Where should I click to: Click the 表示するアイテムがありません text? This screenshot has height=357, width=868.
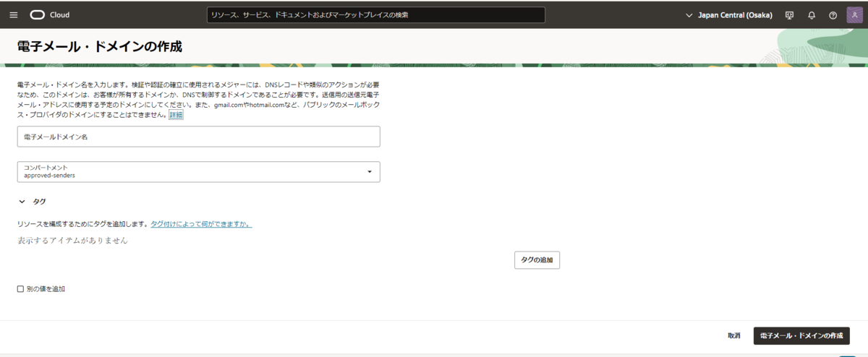(72, 241)
